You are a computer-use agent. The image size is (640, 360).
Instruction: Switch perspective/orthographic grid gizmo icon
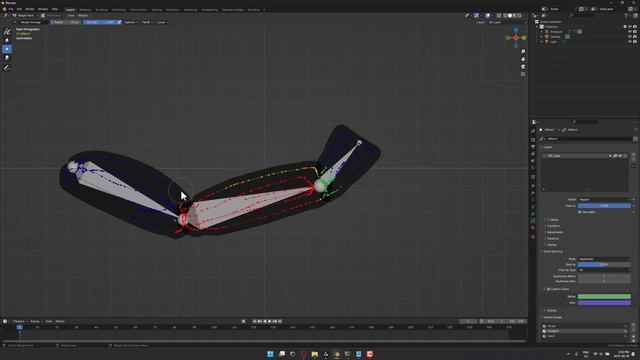[x=523, y=74]
